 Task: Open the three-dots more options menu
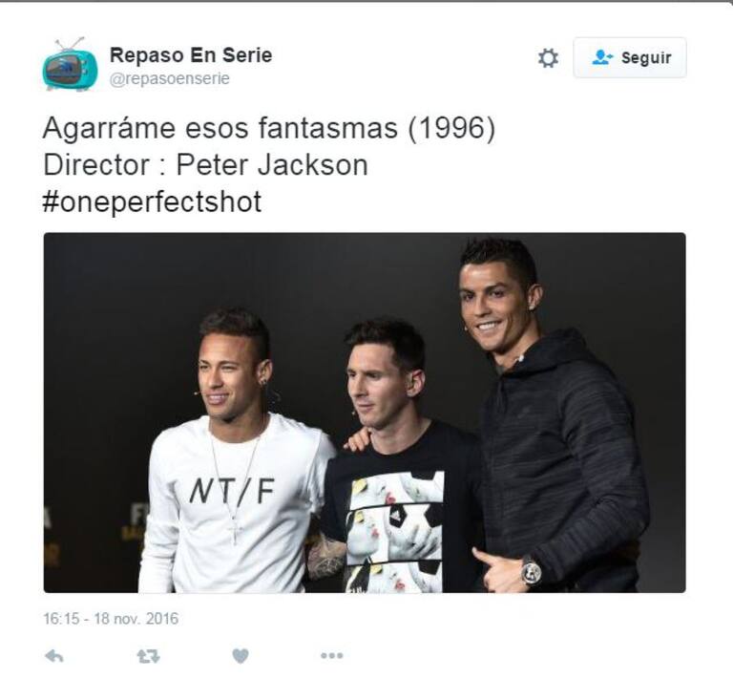332,655
